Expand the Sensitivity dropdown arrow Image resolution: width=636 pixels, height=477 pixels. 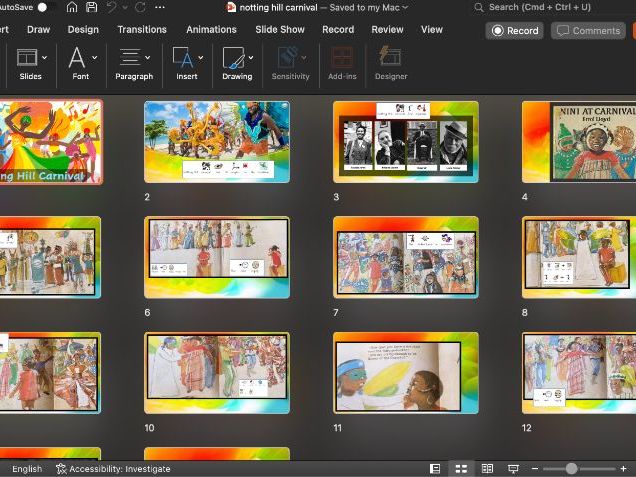click(x=304, y=58)
